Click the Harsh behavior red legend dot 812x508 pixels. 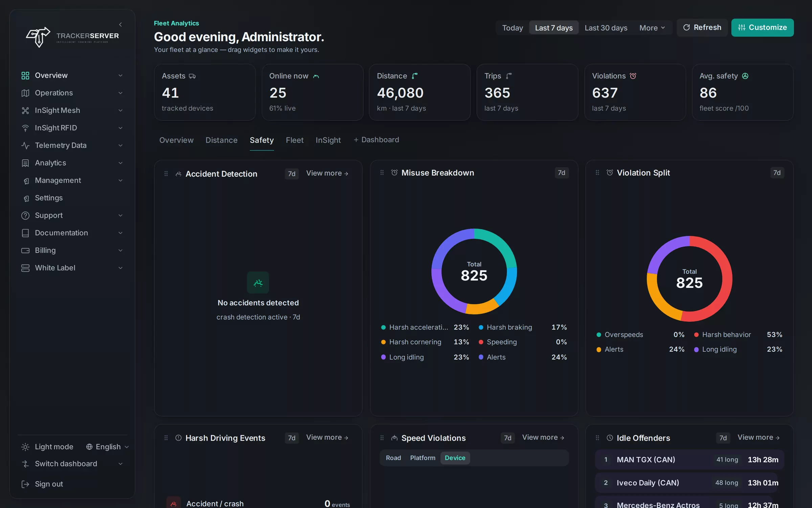[x=696, y=335]
